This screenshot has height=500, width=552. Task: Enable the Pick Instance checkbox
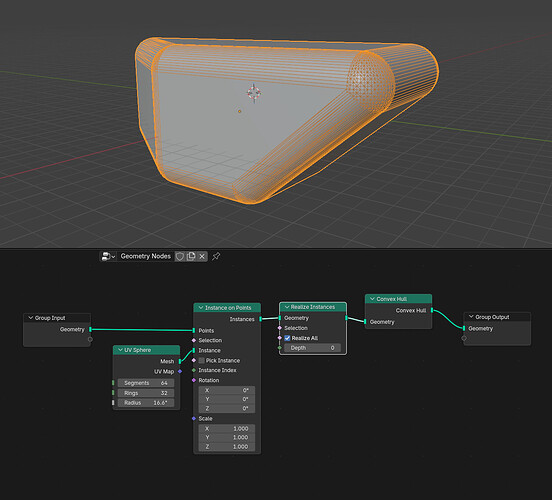tap(202, 360)
